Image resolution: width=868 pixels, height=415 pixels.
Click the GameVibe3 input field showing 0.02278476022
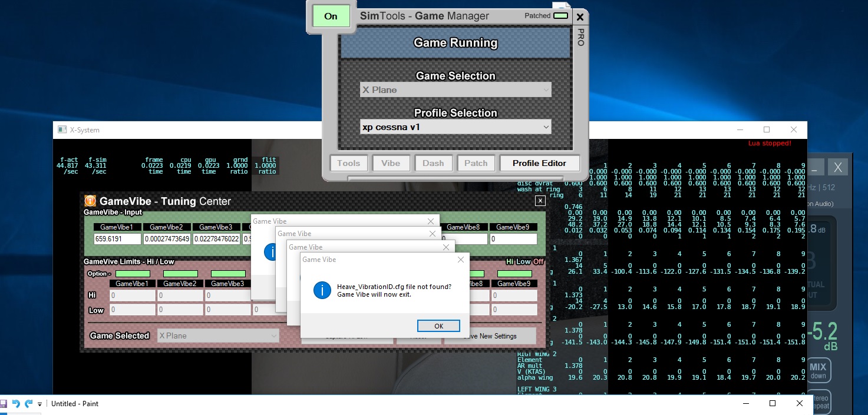click(x=217, y=239)
